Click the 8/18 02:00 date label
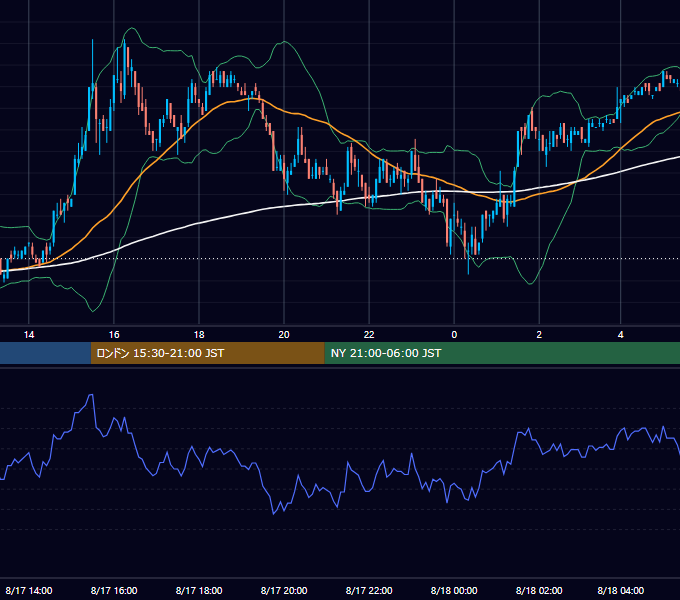This screenshot has height=600, width=680. point(539,590)
